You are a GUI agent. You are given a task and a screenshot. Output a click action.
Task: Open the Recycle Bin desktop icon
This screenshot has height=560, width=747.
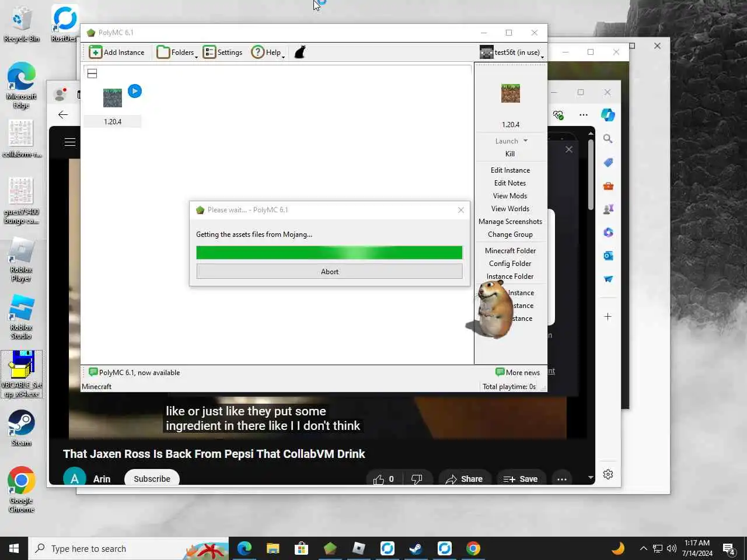pos(22,25)
